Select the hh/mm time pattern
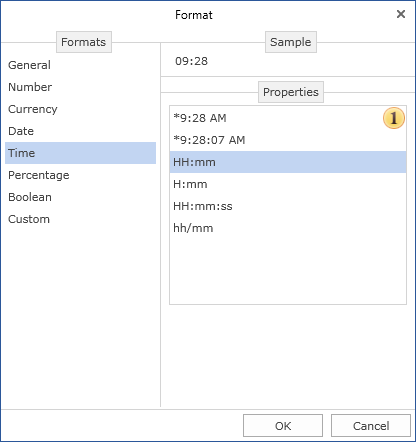This screenshot has height=442, width=416. coord(288,228)
